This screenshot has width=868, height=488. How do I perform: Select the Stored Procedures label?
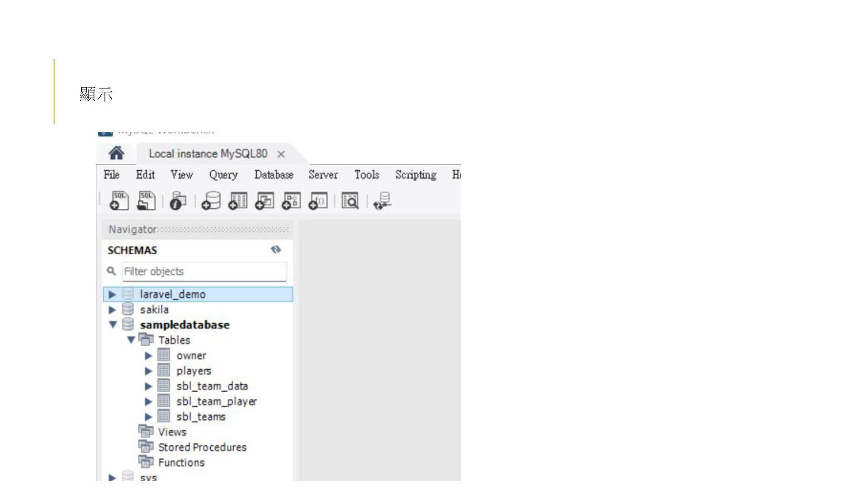pyautogui.click(x=203, y=447)
